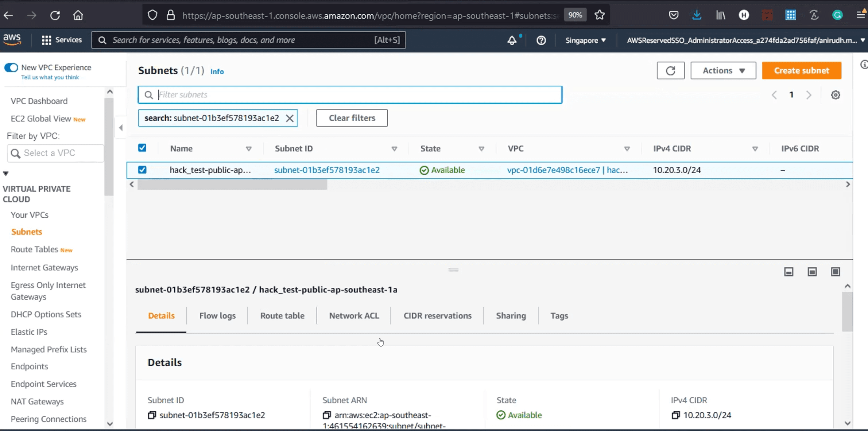Copy the Subnet ID using the copy icon
The image size is (868, 431).
coord(152,415)
